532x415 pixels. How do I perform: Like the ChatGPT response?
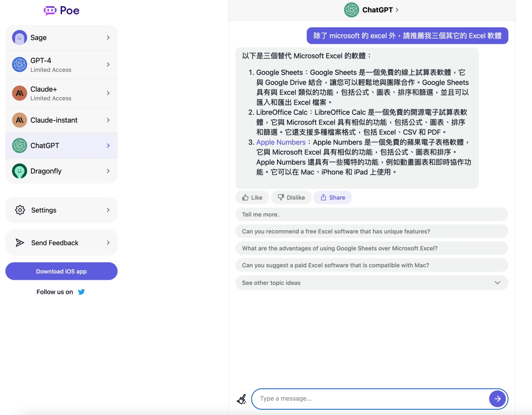[x=252, y=198]
